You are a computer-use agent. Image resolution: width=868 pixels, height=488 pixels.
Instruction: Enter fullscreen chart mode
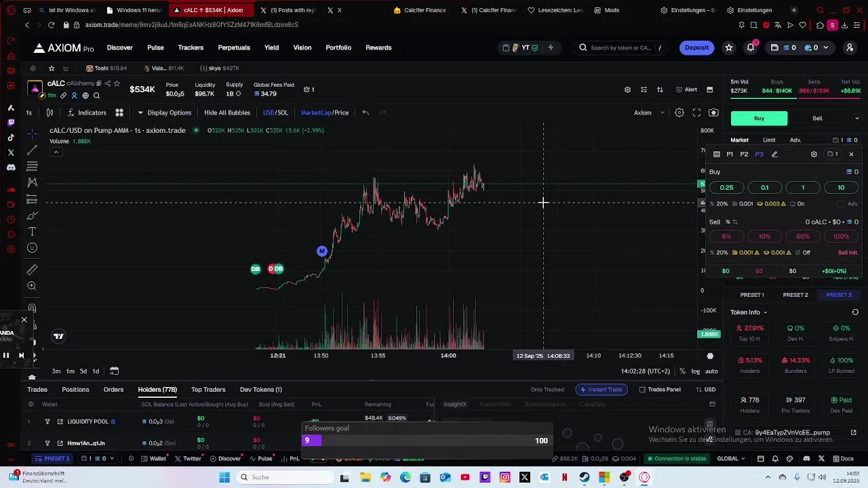pos(696,113)
